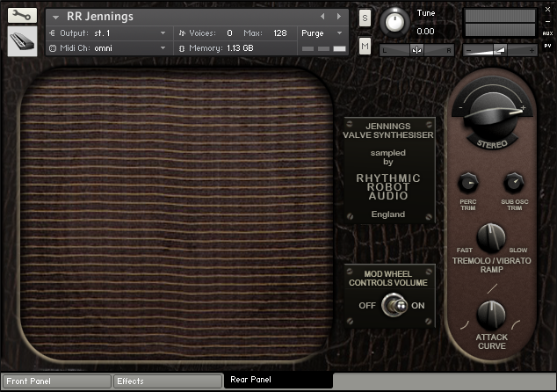This screenshot has width=557, height=392.
Task: Toggle the AUX sends button
Action: click(547, 33)
